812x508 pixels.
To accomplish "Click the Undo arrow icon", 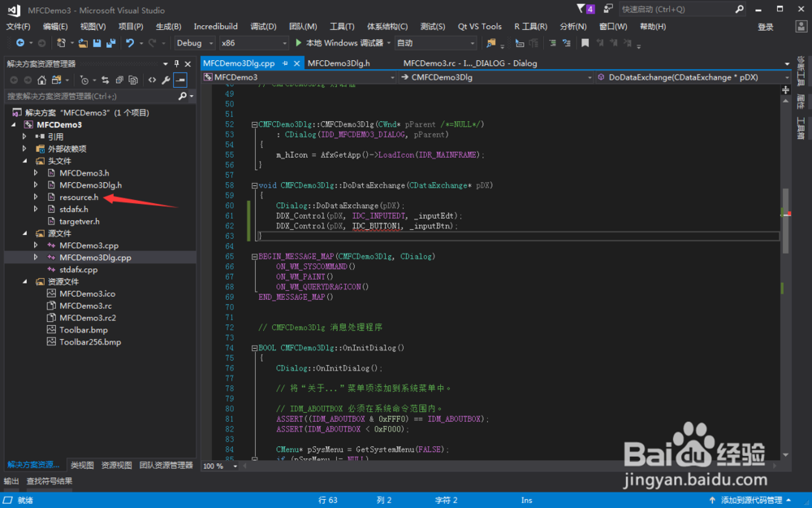I will [x=130, y=43].
